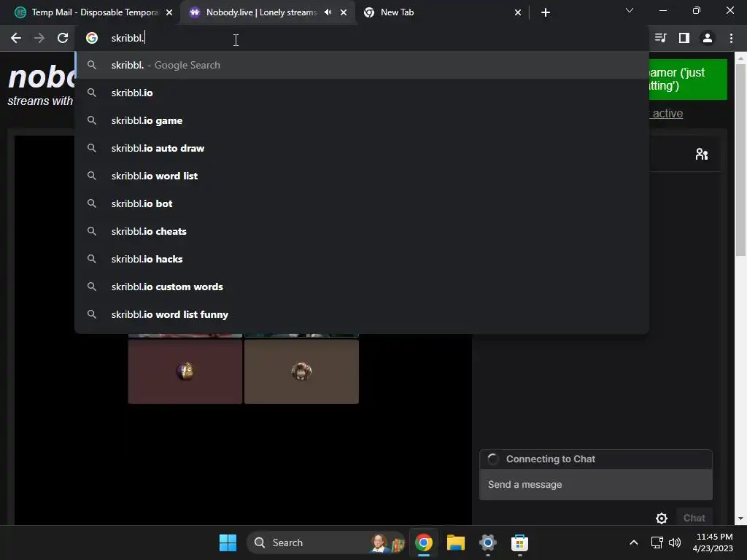Close the New Tab tab

pyautogui.click(x=518, y=12)
